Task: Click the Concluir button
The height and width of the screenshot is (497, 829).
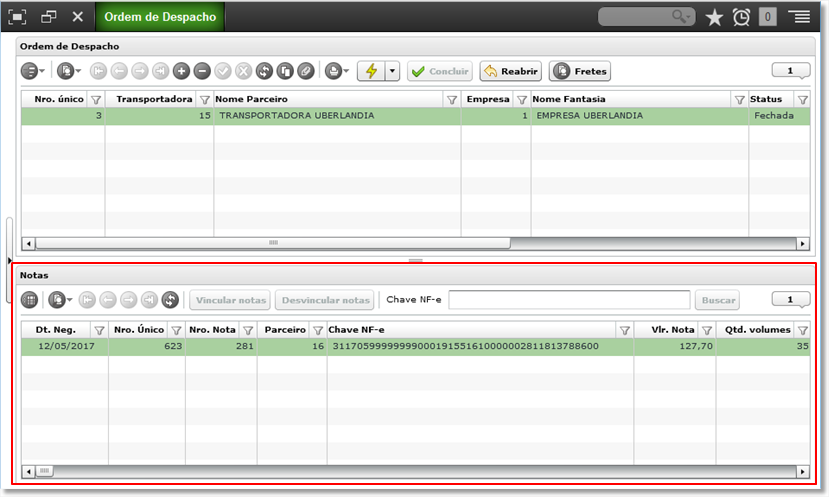Action: tap(440, 71)
